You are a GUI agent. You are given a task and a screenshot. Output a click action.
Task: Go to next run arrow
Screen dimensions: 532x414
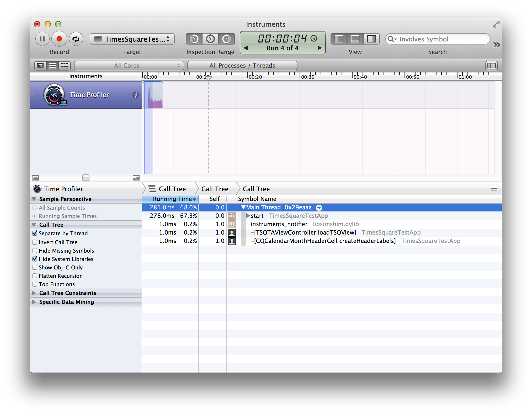point(320,48)
